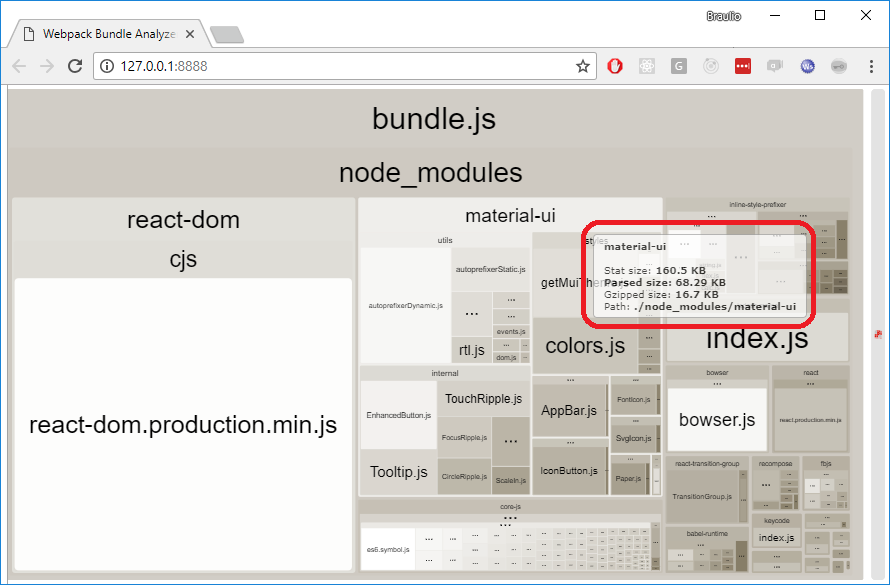
Task: Click the FocusRipple.js block
Action: coord(464,437)
